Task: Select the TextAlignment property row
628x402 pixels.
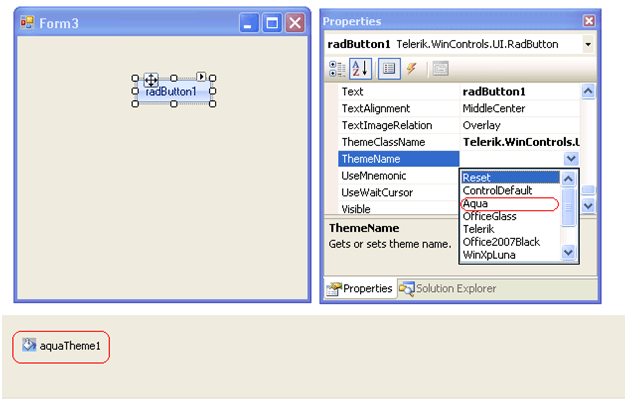Action: click(x=398, y=109)
